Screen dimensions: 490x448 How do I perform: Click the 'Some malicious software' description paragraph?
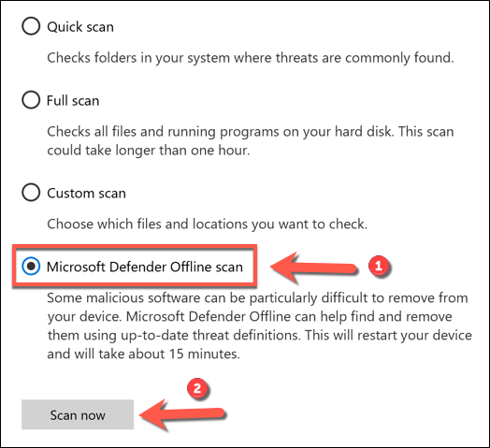click(x=259, y=325)
